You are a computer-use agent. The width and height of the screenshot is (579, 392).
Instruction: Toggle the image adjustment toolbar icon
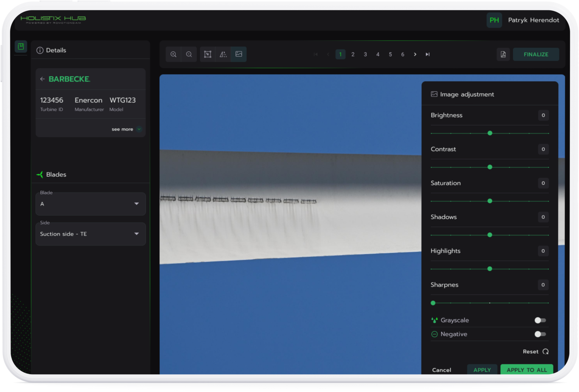coord(239,54)
